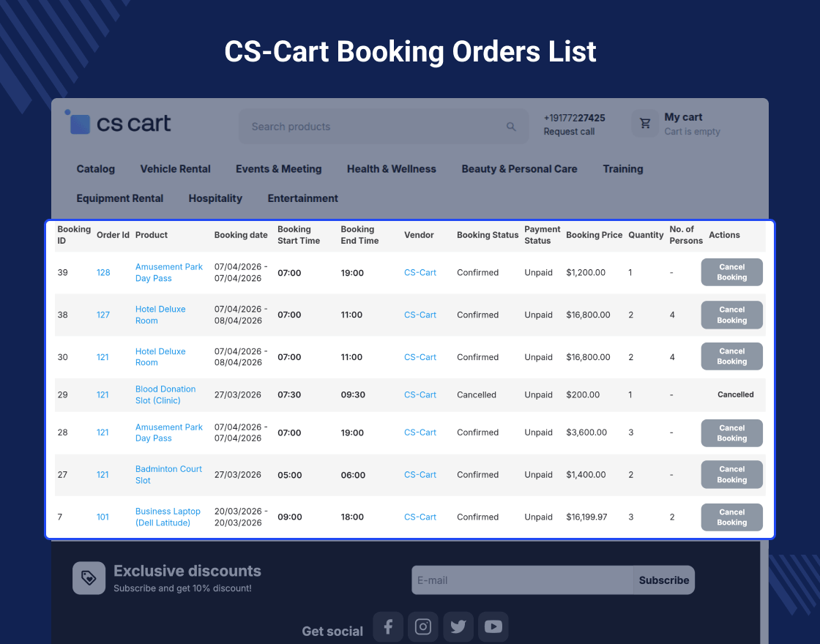
Task: Cancel booking 27
Action: [x=731, y=475]
